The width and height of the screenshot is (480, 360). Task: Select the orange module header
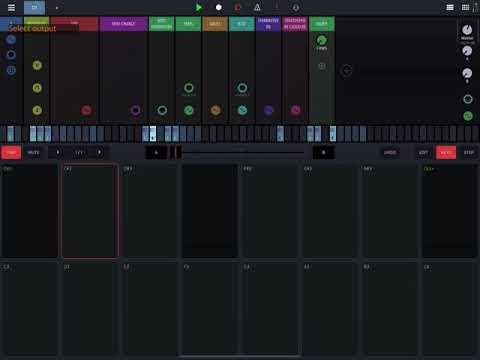point(215,24)
